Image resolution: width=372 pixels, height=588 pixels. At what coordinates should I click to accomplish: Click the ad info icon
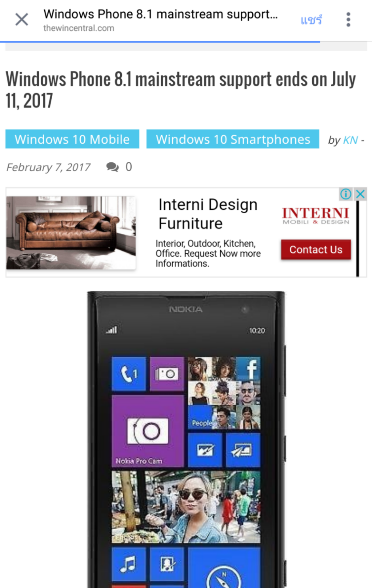[x=346, y=194]
